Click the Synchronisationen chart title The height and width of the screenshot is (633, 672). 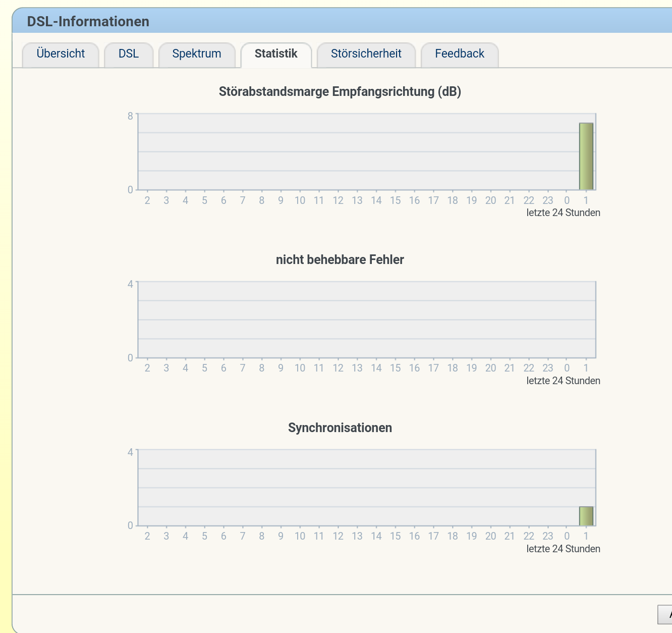(340, 428)
